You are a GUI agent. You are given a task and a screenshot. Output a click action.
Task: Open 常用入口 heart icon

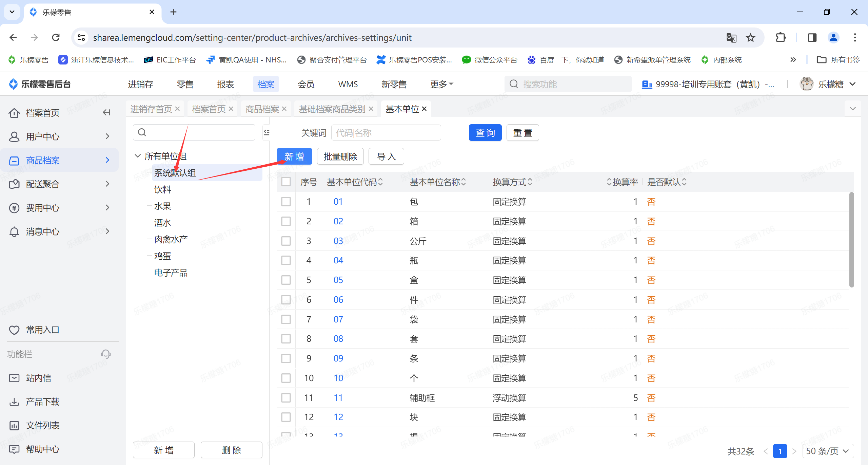tap(14, 330)
